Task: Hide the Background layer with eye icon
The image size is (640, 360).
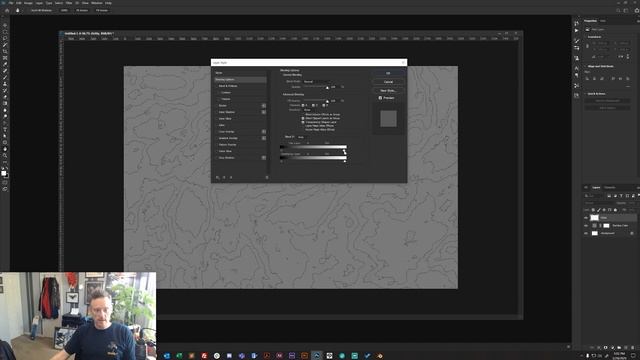Action: pos(586,233)
